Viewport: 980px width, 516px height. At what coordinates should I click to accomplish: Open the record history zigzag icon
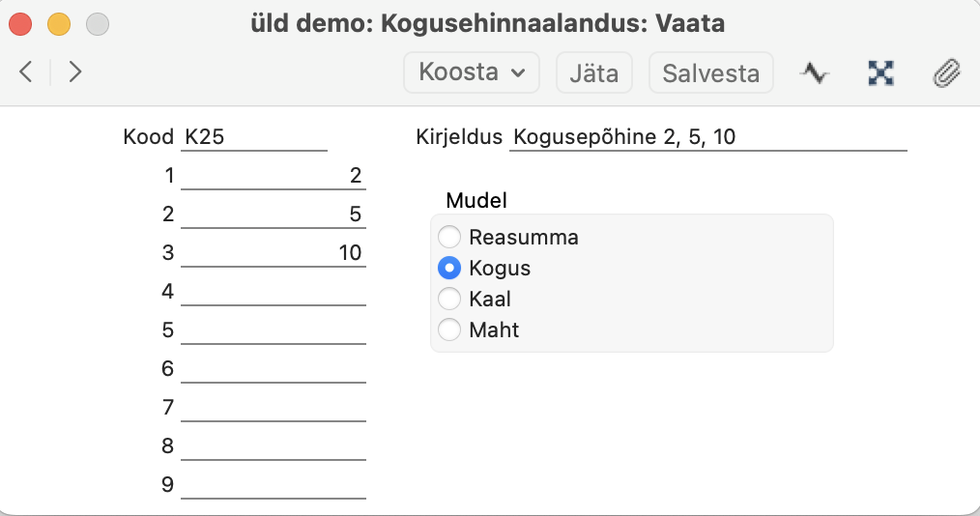click(815, 73)
